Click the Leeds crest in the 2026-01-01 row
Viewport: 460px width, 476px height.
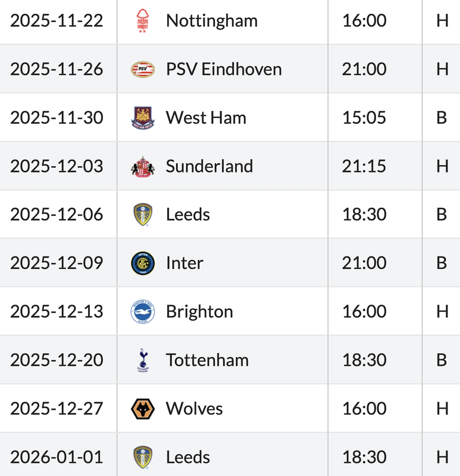tap(142, 458)
